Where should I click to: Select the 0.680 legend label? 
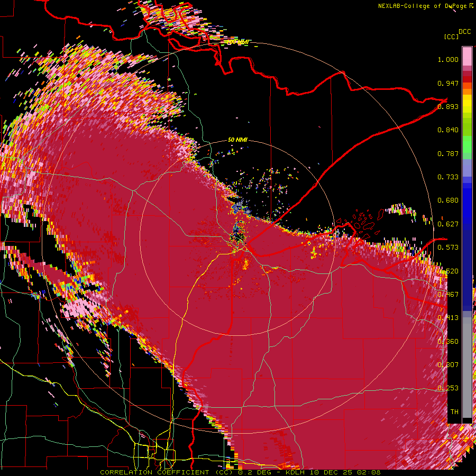tap(448, 200)
